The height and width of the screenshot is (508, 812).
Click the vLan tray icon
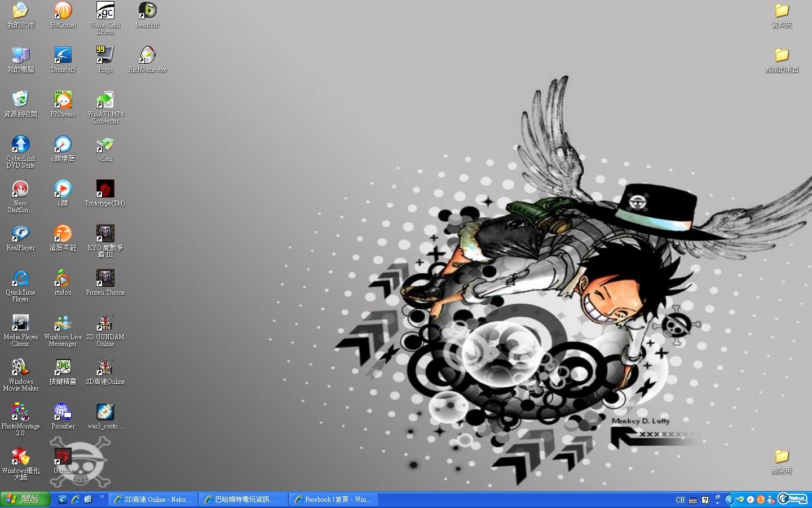click(x=740, y=500)
